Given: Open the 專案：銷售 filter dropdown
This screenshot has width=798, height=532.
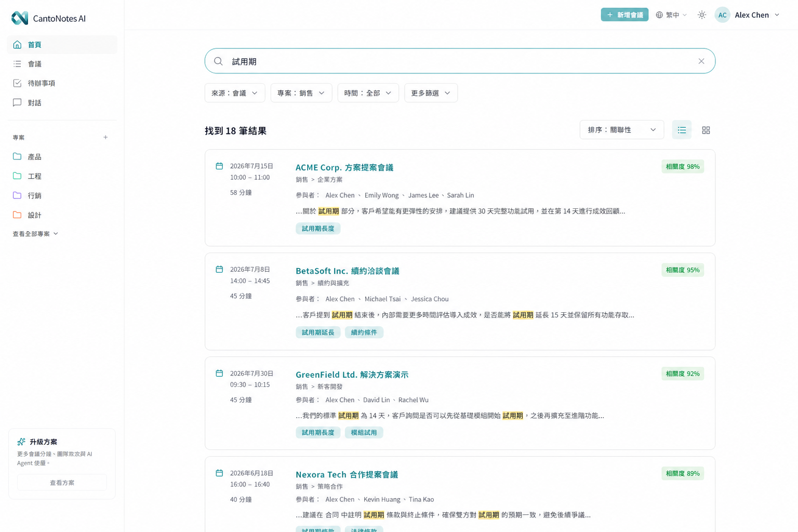Looking at the screenshot, I should pyautogui.click(x=301, y=93).
